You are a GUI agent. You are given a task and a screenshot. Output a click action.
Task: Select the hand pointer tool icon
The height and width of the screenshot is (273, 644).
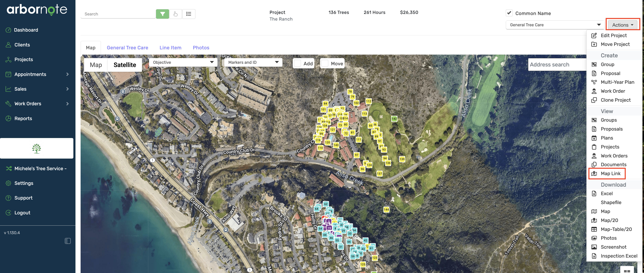pyautogui.click(x=175, y=14)
